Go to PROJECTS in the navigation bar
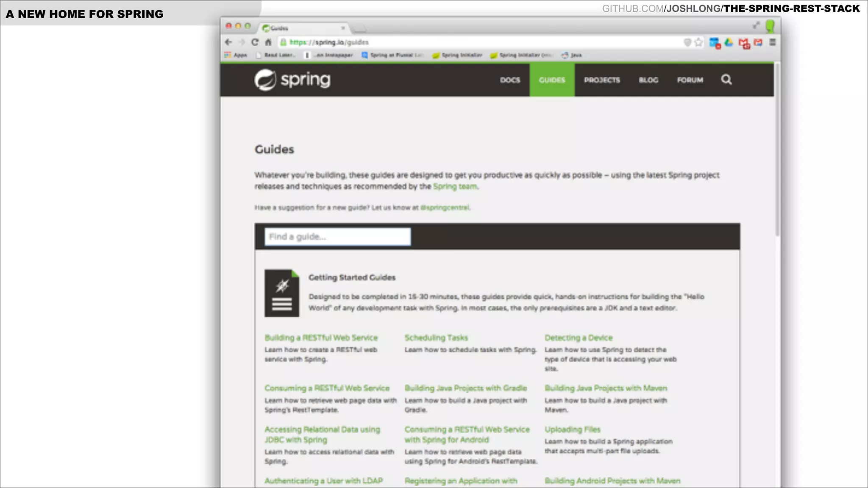The width and height of the screenshot is (868, 488). click(x=602, y=80)
